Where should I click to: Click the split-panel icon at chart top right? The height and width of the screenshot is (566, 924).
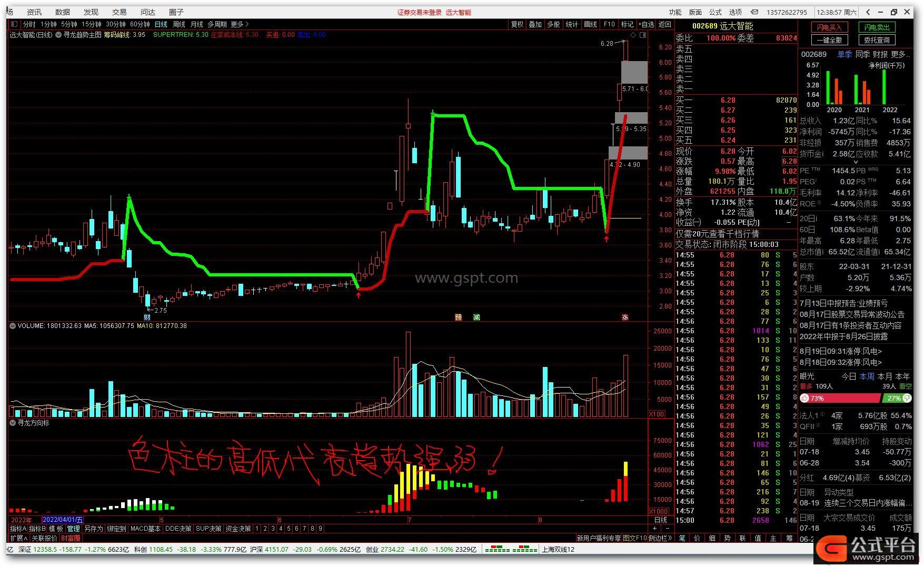tap(643, 35)
